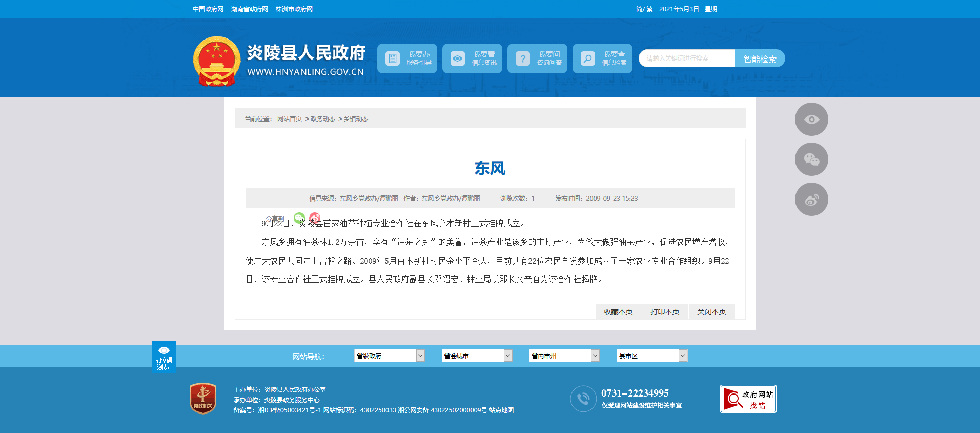Viewport: 980px width, 433px height.
Task: Toggle the 无障碍浏览 accessibility mode
Action: coord(164,357)
